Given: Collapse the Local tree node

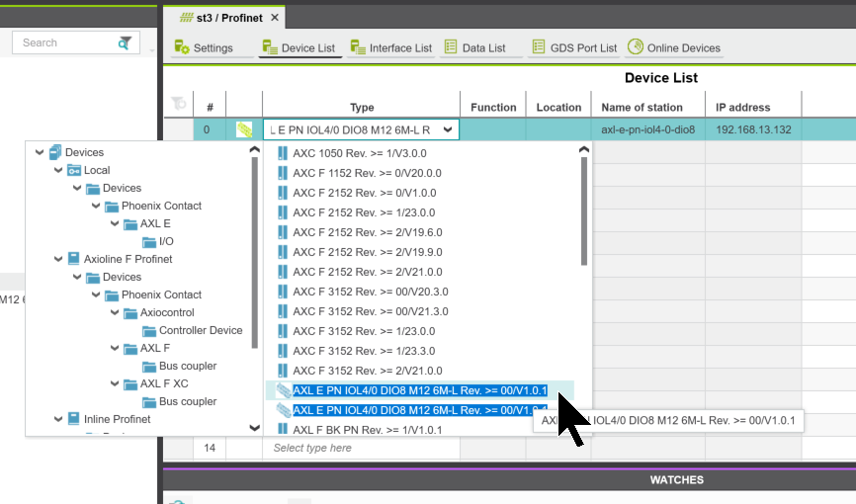Looking at the screenshot, I should coord(57,170).
